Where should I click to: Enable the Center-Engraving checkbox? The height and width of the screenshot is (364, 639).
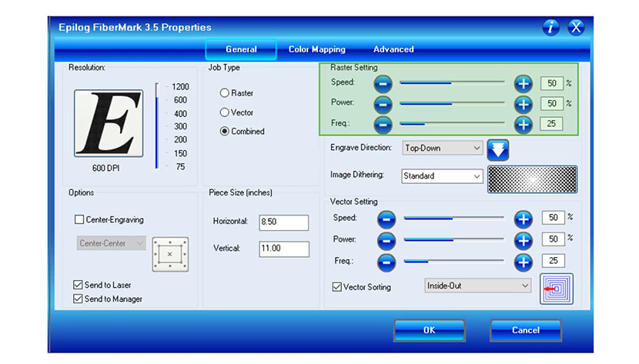click(79, 219)
